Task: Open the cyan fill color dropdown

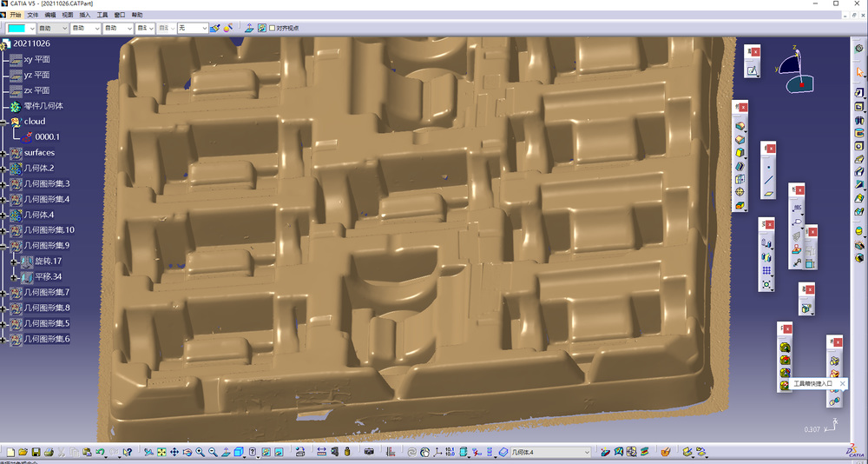Action: [x=33, y=28]
